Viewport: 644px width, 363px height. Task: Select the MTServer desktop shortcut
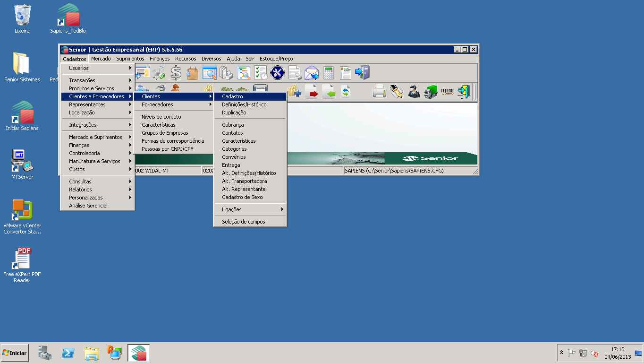(22, 165)
